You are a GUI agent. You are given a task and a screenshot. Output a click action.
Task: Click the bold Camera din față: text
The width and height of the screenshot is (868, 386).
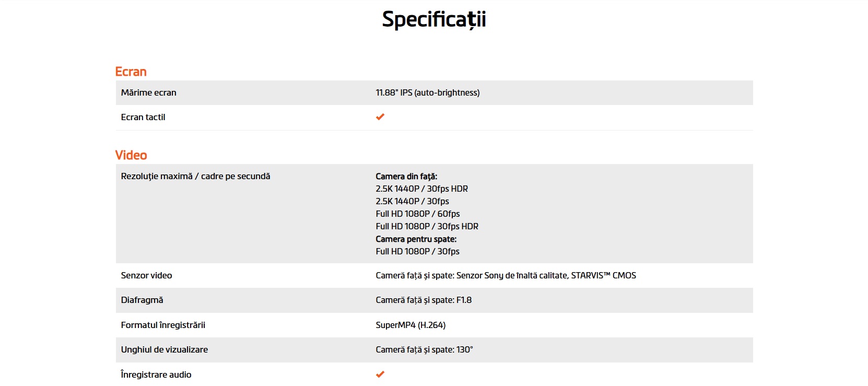(x=406, y=177)
